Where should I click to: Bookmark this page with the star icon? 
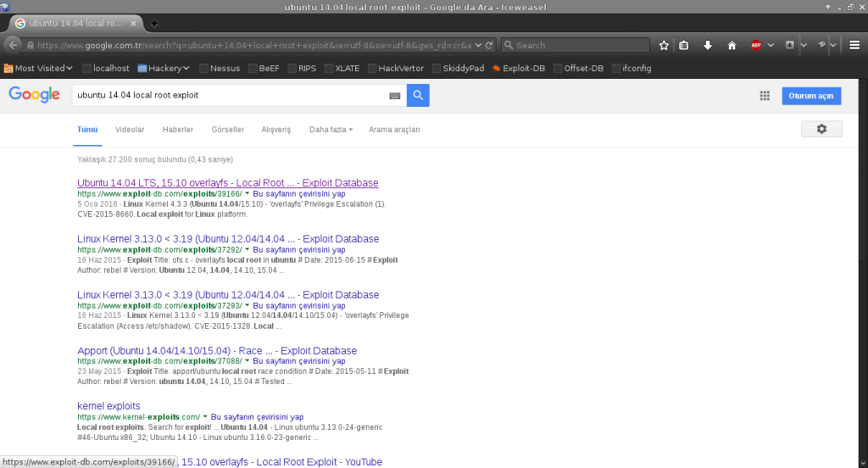coord(664,45)
